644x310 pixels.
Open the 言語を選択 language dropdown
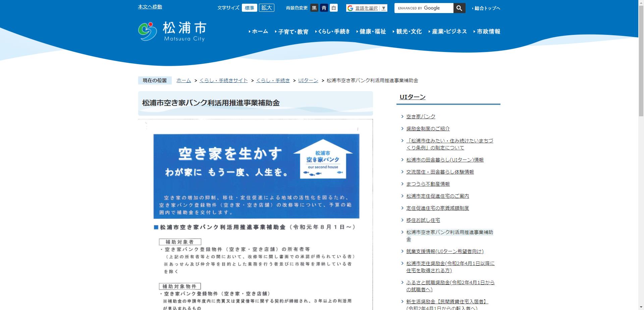(x=366, y=8)
